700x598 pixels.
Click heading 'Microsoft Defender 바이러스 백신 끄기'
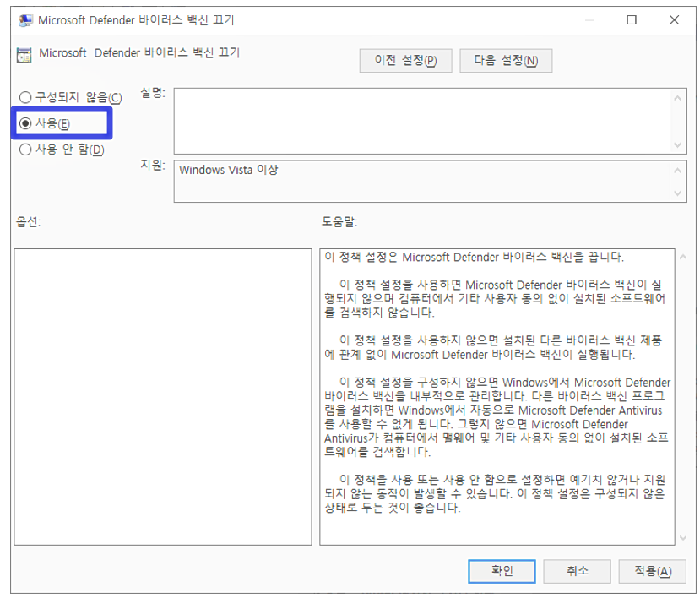point(139,52)
